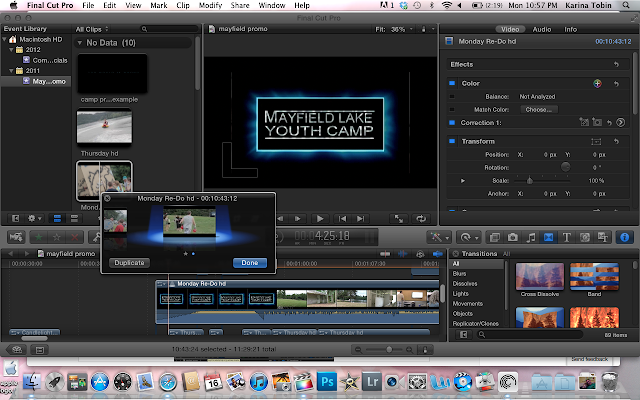640x400 pixels.
Task: Open the Import from Camera button
Action: tap(16, 237)
